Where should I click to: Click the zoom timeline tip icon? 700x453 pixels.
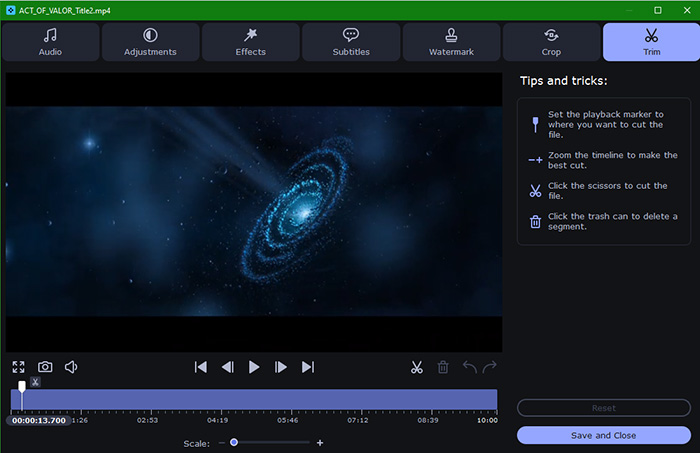[x=535, y=160]
